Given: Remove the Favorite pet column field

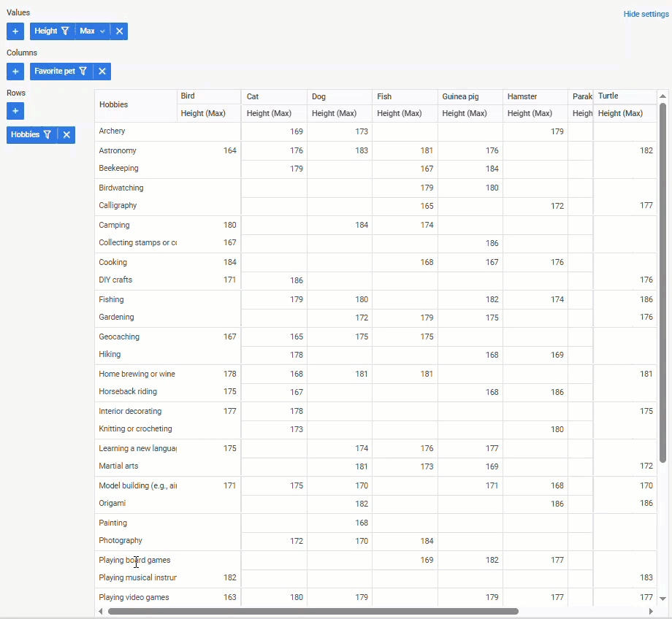Looking at the screenshot, I should (x=102, y=71).
